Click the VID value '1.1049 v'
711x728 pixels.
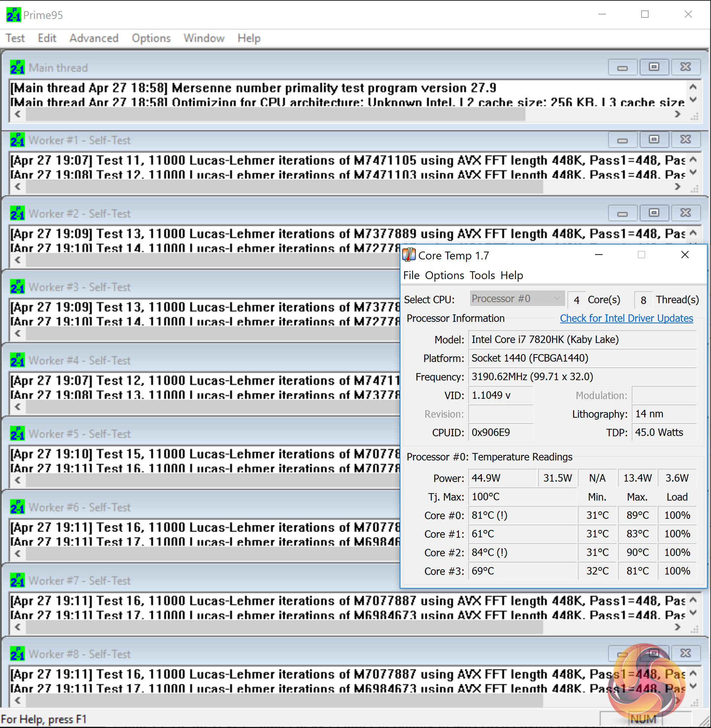click(501, 395)
